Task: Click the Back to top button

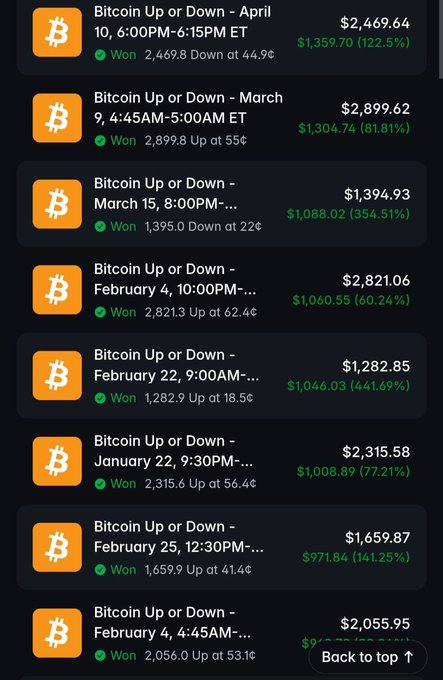Action: [368, 657]
